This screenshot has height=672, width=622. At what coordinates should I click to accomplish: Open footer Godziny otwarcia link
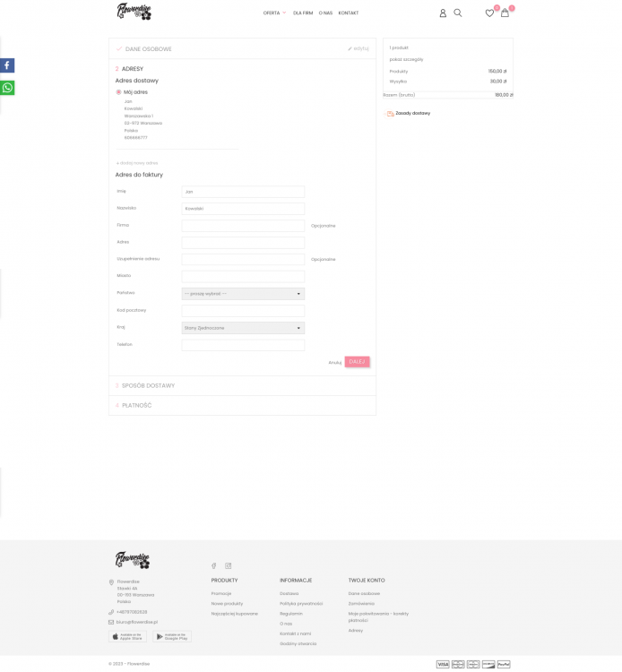point(298,643)
